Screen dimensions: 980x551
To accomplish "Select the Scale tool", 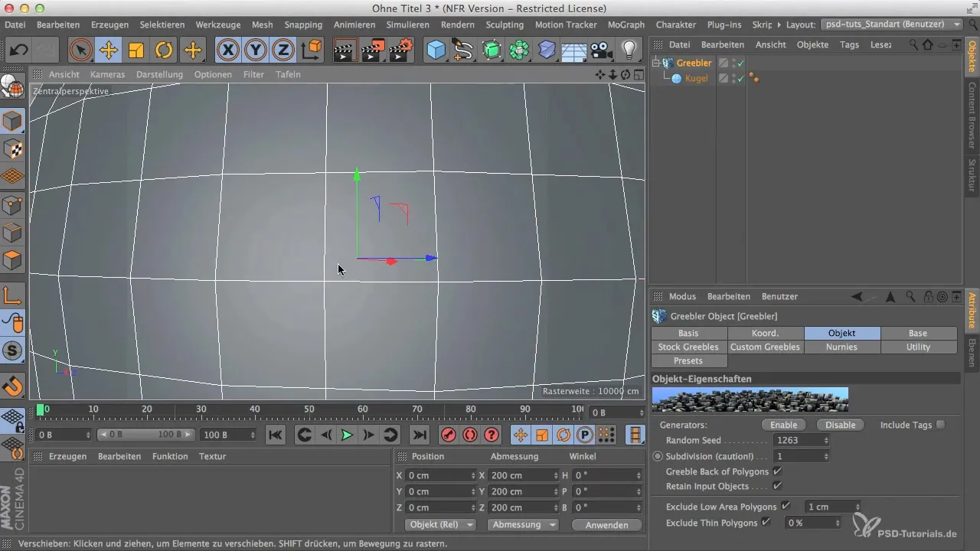I will tap(136, 51).
